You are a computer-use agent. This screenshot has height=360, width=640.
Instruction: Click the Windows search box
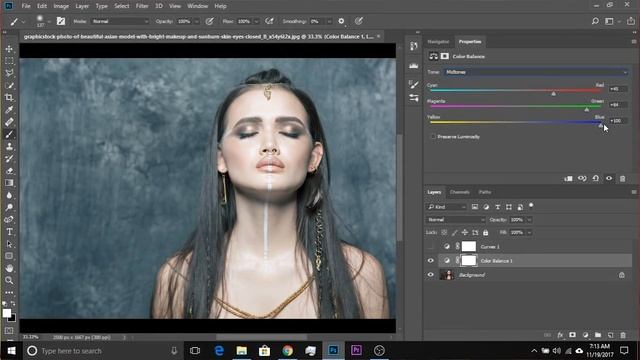[x=103, y=351]
